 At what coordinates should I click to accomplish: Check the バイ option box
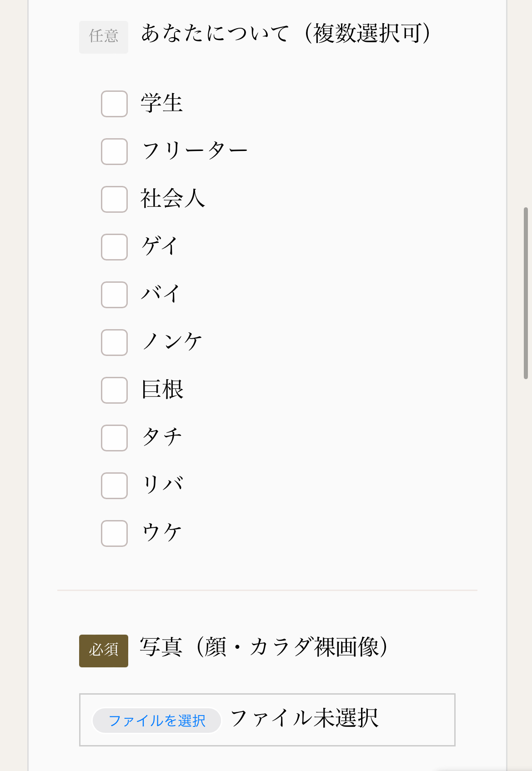[114, 295]
